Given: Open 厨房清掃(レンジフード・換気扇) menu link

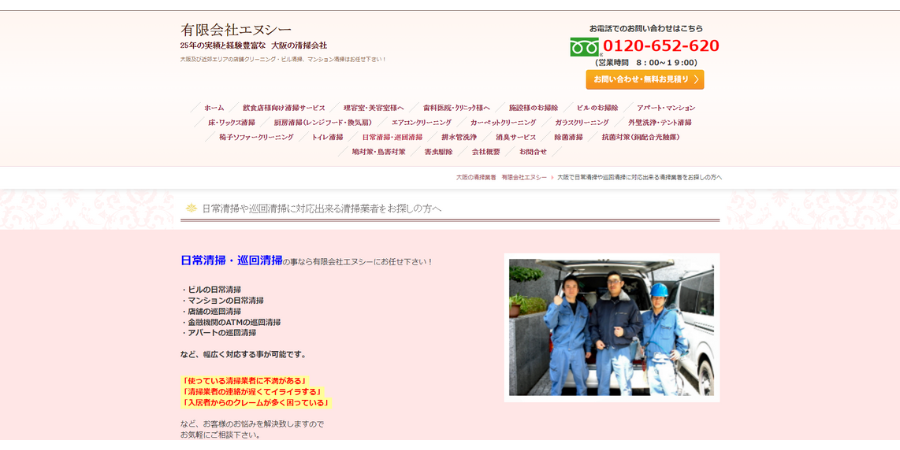Looking at the screenshot, I should pyautogui.click(x=323, y=123).
